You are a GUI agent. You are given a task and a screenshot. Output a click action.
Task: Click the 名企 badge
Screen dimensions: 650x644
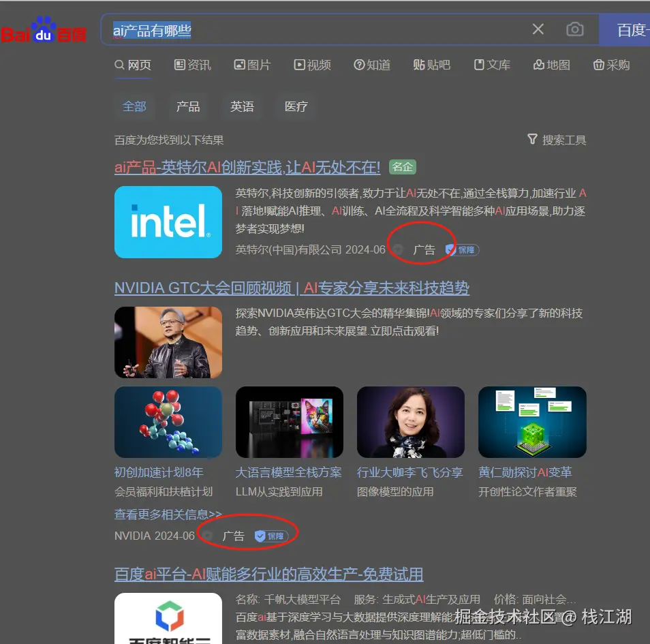403,167
